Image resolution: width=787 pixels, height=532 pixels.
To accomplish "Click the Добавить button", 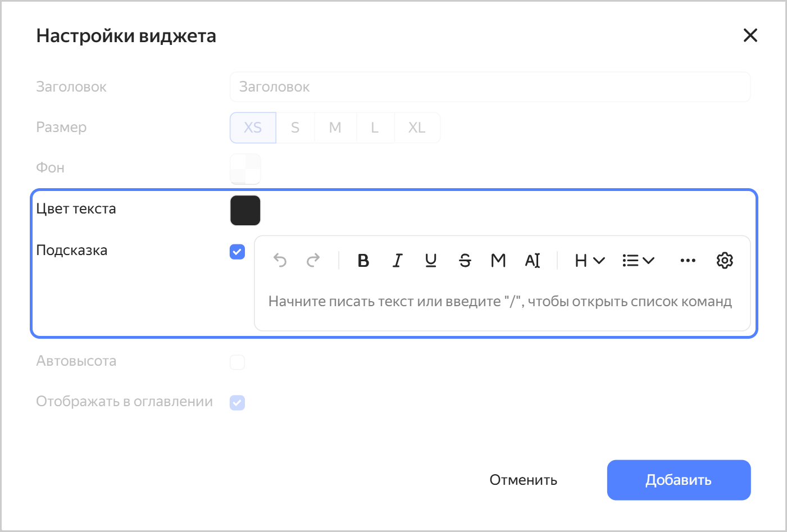I will (678, 480).
